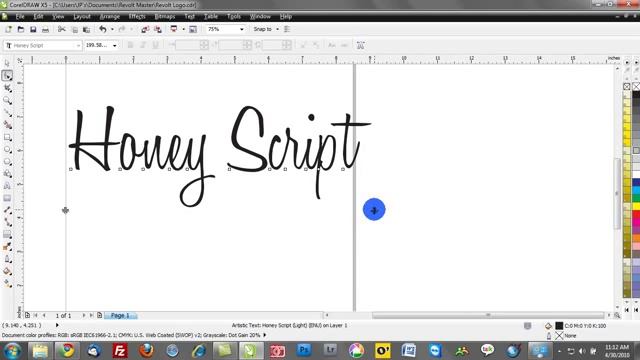Expand document color profiles arrow

[265, 335]
